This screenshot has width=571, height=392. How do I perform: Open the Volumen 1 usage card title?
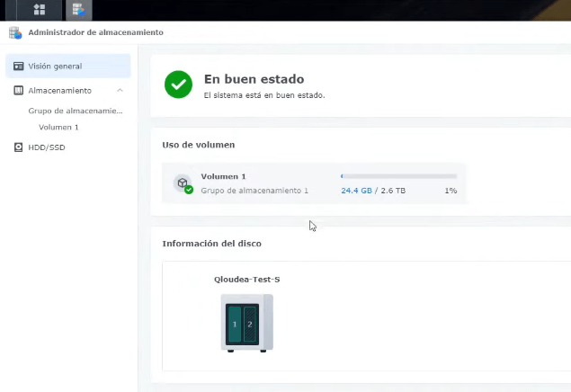click(x=223, y=176)
